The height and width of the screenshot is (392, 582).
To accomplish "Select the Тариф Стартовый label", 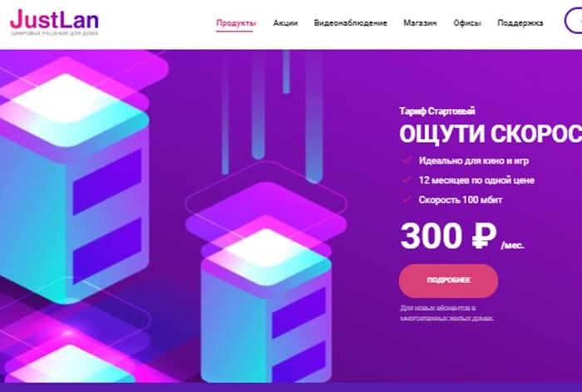I will pos(436,111).
